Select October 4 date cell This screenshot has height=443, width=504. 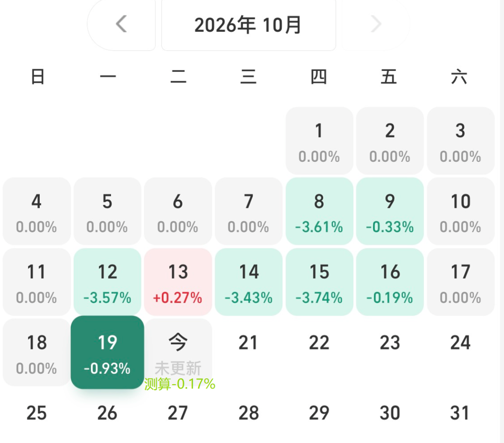point(37,211)
